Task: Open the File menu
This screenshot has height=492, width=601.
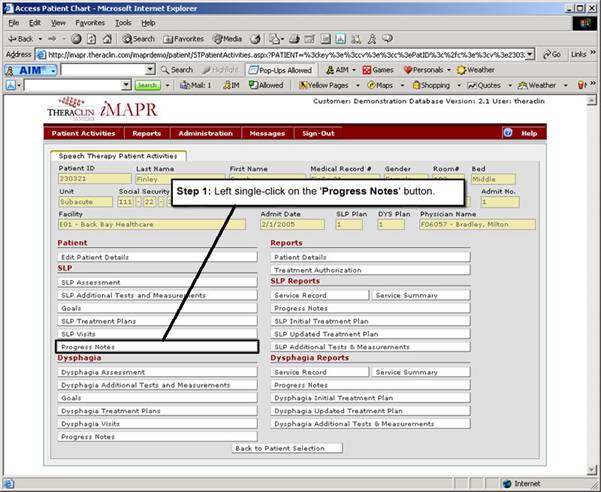Action: (x=13, y=23)
